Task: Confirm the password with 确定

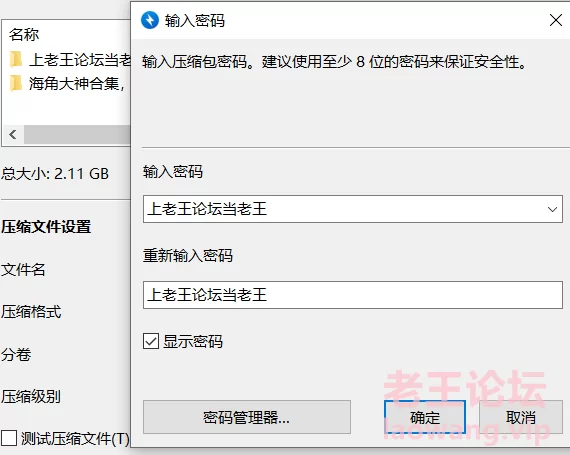Action: click(425, 417)
